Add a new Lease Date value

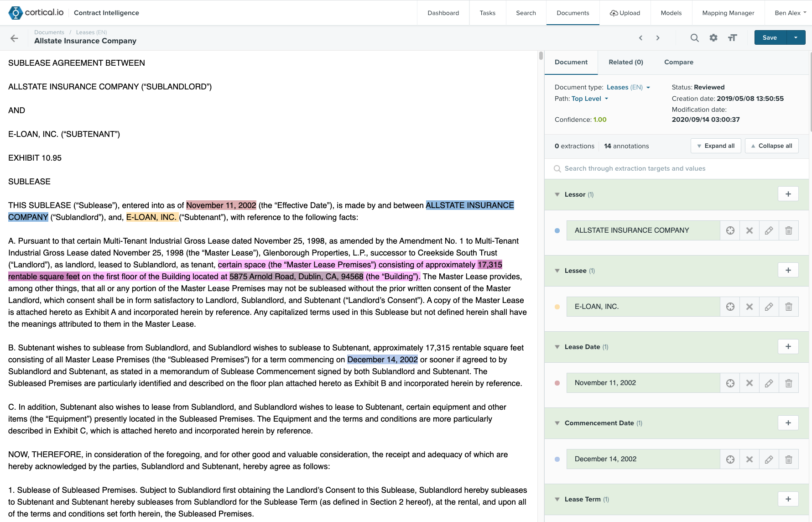tap(788, 346)
